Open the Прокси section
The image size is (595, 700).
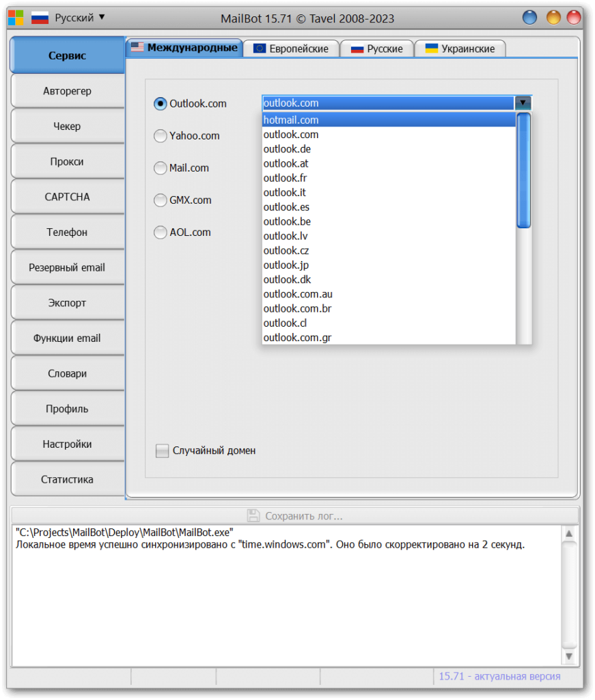[x=68, y=161]
